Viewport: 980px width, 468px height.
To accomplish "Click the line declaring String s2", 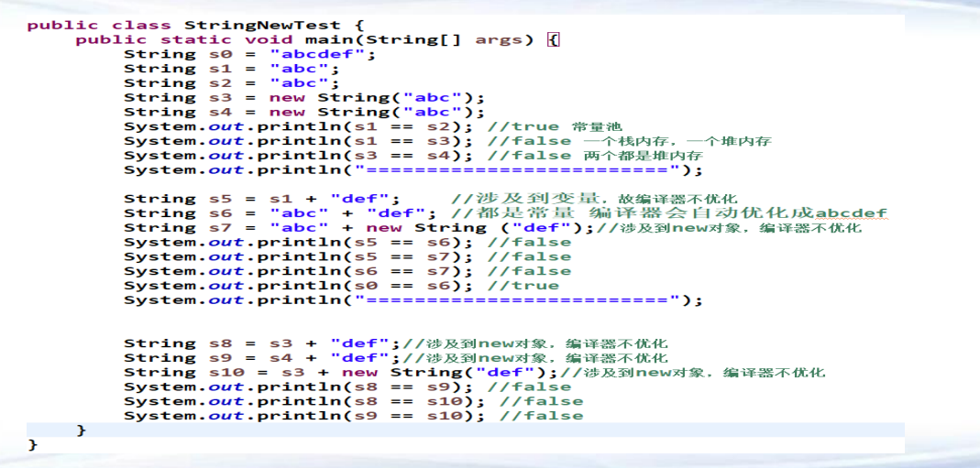I will (231, 83).
